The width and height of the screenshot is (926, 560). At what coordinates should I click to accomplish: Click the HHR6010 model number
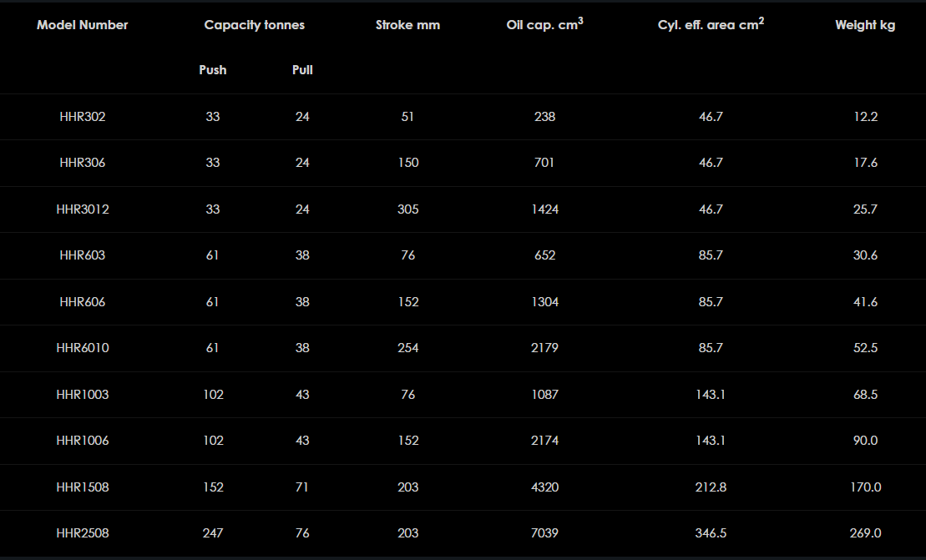pyautogui.click(x=83, y=348)
